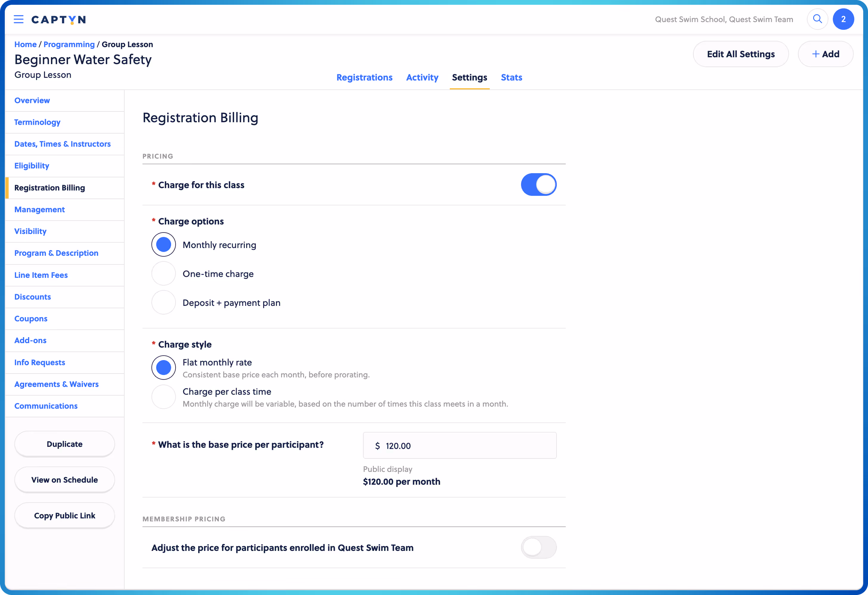The image size is (868, 595).
Task: Click the base price input field
Action: tap(459, 445)
